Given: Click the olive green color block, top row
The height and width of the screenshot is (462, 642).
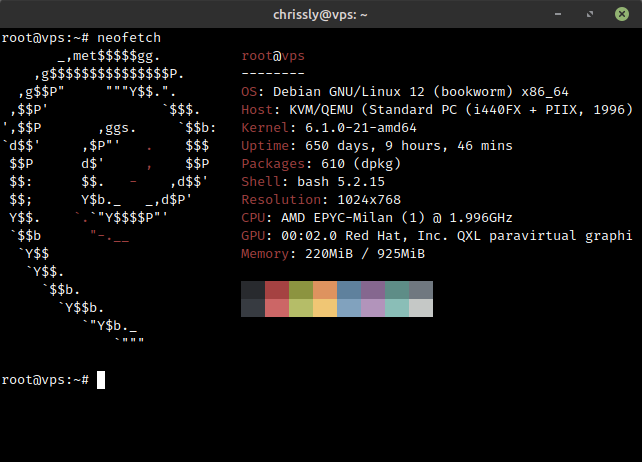Looking at the screenshot, I should pyautogui.click(x=301, y=290).
